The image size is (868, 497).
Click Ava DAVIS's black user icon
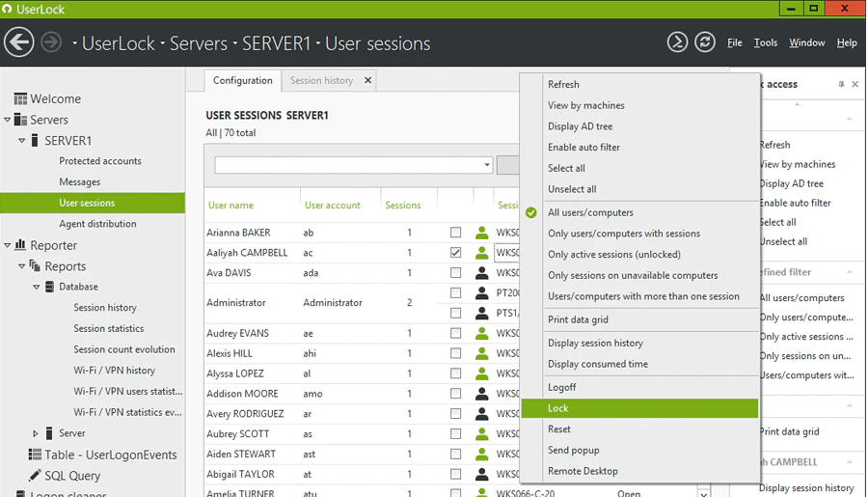481,272
